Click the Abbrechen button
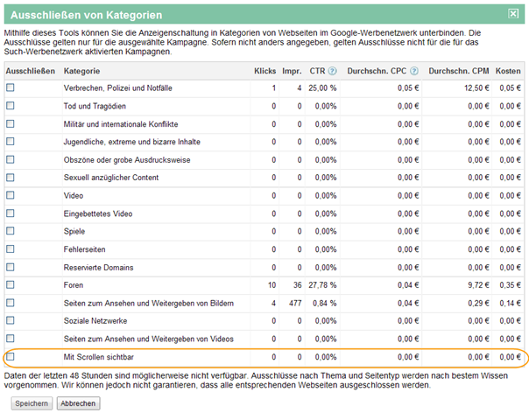This screenshot has width=529, height=420. tap(78, 403)
